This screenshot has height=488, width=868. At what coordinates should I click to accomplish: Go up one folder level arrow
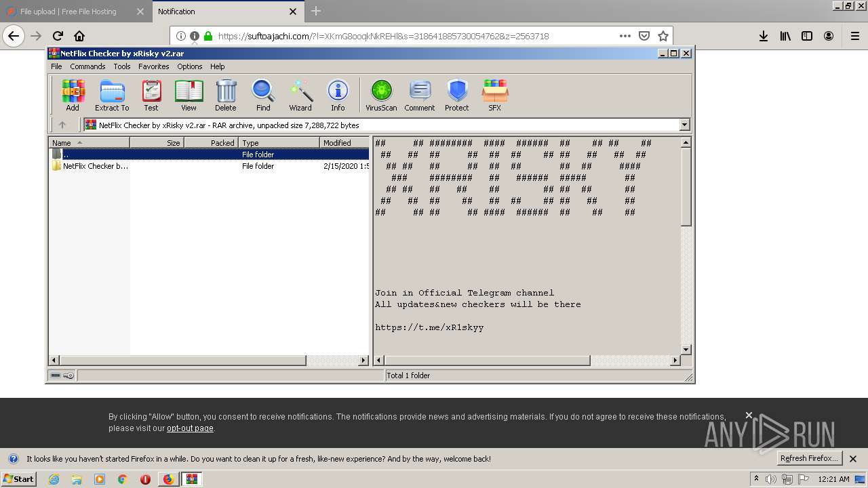coord(62,125)
